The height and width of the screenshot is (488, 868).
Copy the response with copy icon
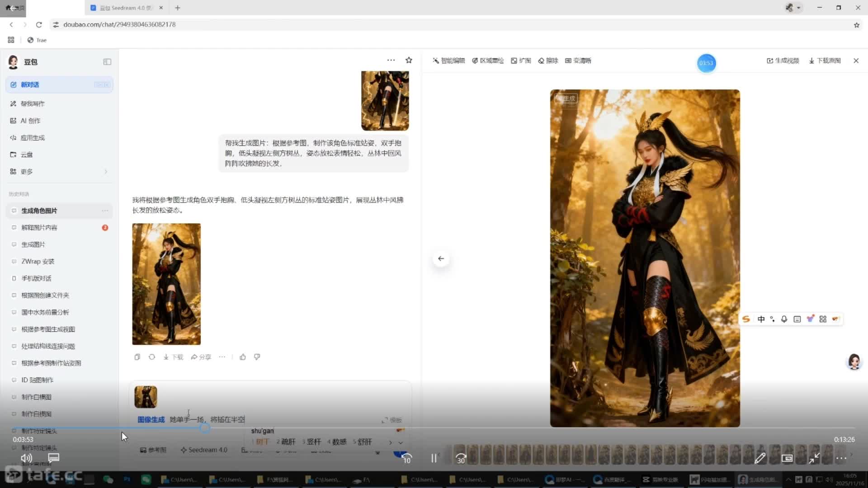coord(137,357)
